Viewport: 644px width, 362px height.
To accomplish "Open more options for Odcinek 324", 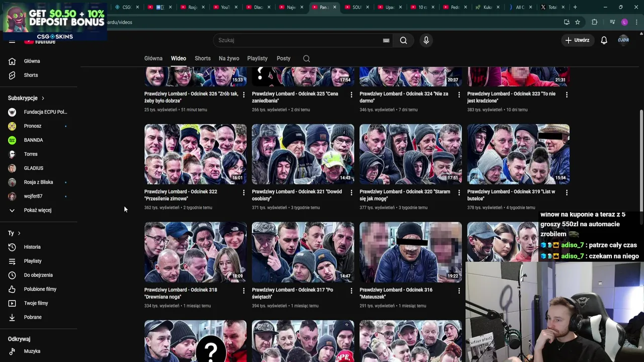I will click(x=459, y=95).
